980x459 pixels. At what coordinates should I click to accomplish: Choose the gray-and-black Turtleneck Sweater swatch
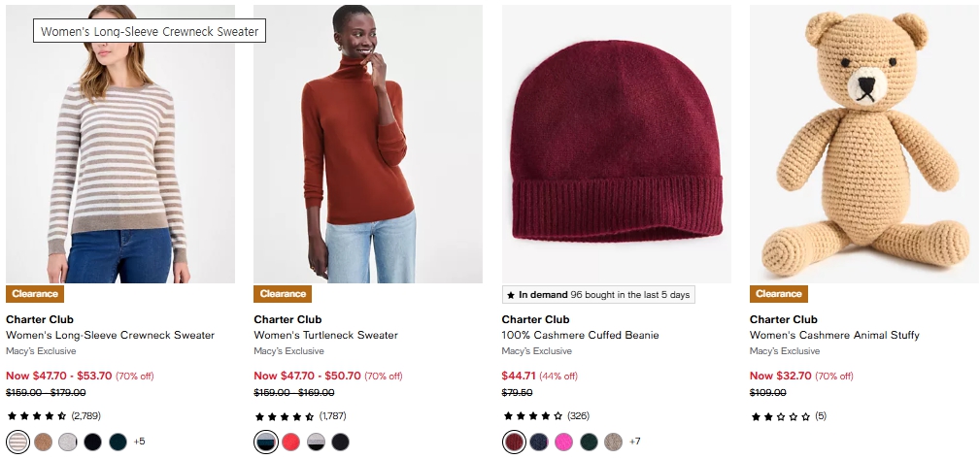(316, 443)
